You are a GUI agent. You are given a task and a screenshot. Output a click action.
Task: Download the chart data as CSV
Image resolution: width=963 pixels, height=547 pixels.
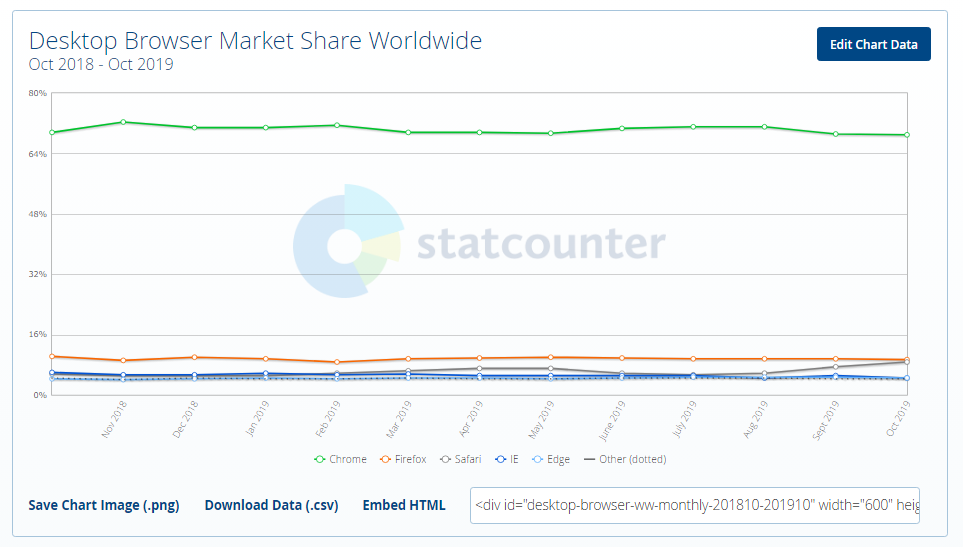pyautogui.click(x=271, y=505)
